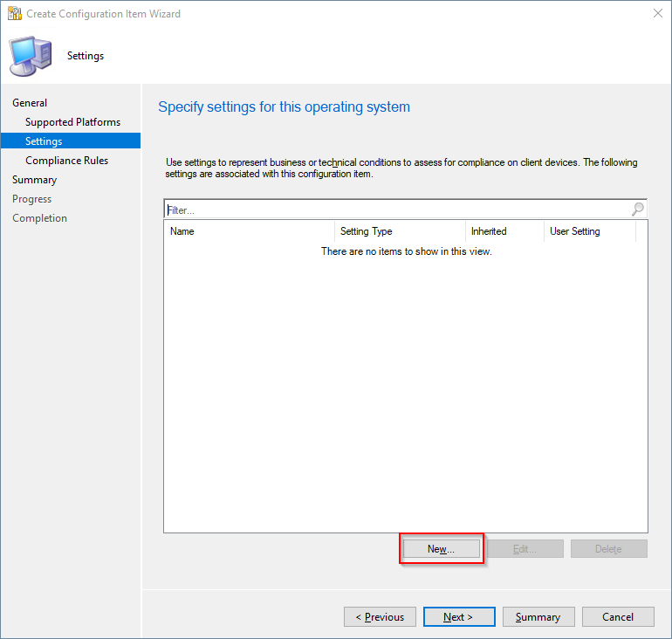Click the computer Settings header icon

(31, 56)
